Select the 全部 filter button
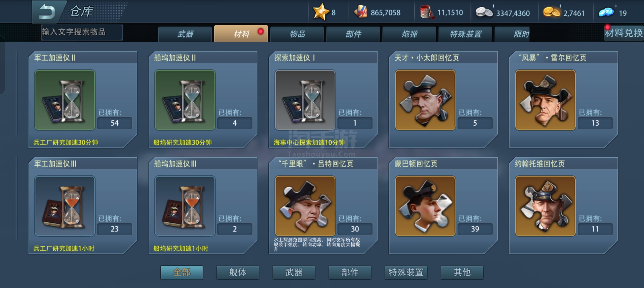Image resolution: width=644 pixels, height=288 pixels. (x=182, y=272)
